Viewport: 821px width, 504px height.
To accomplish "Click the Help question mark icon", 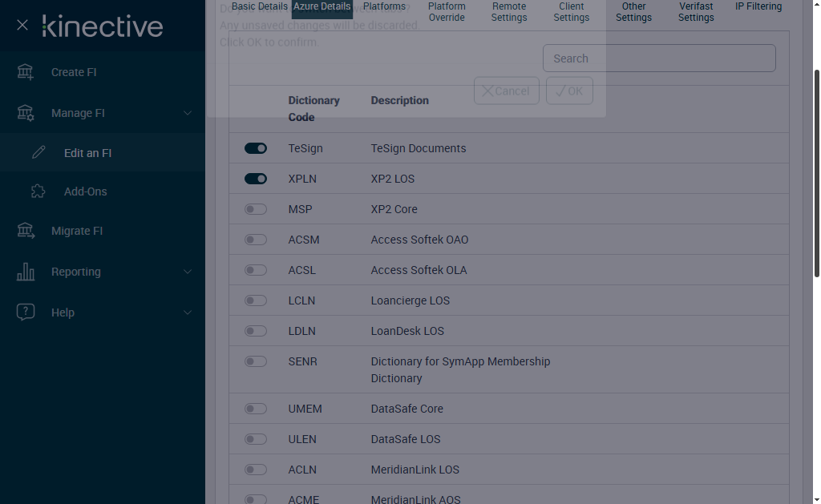I will click(25, 312).
